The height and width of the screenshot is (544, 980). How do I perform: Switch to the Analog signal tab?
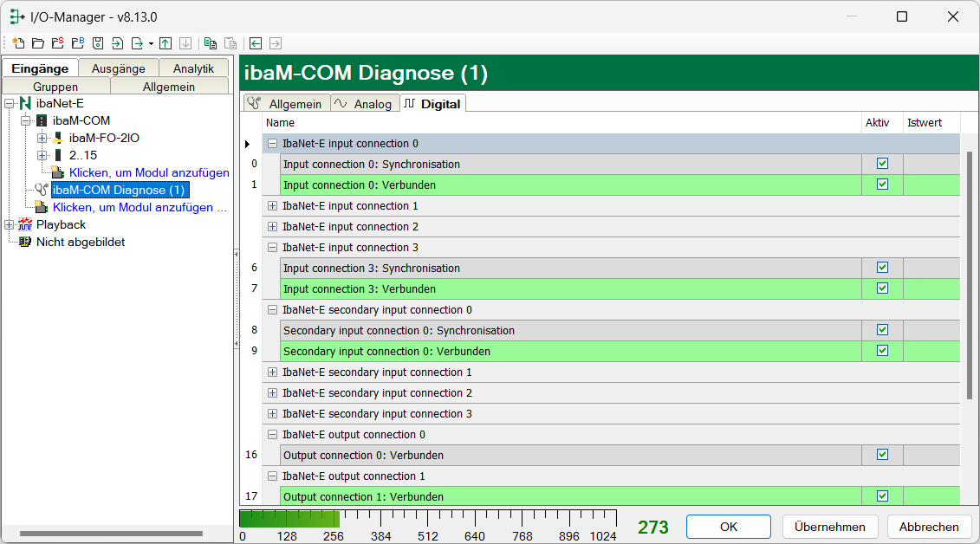point(365,104)
